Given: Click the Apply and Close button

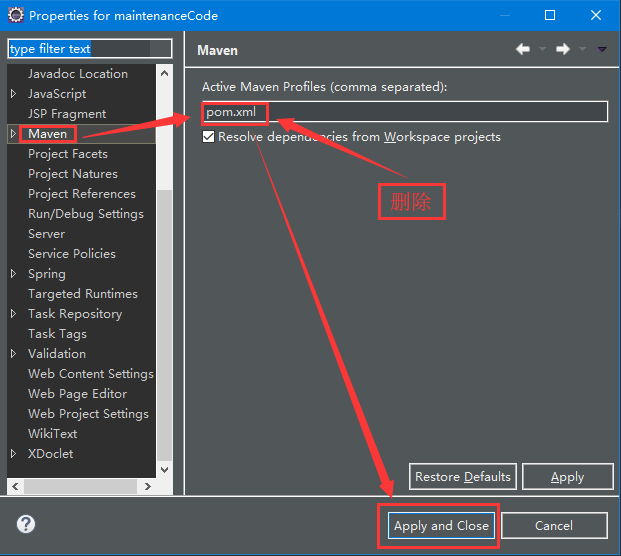Looking at the screenshot, I should (441, 526).
